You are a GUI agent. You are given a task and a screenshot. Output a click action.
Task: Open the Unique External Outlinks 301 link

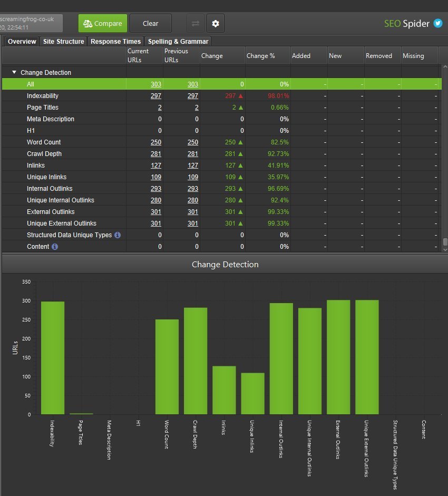pyautogui.click(x=155, y=223)
